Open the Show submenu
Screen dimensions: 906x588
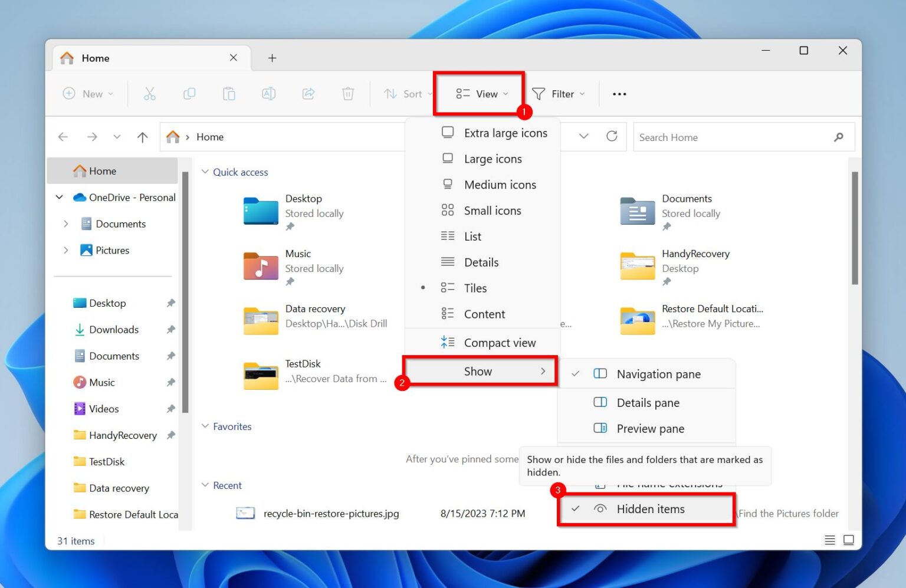pyautogui.click(x=478, y=371)
